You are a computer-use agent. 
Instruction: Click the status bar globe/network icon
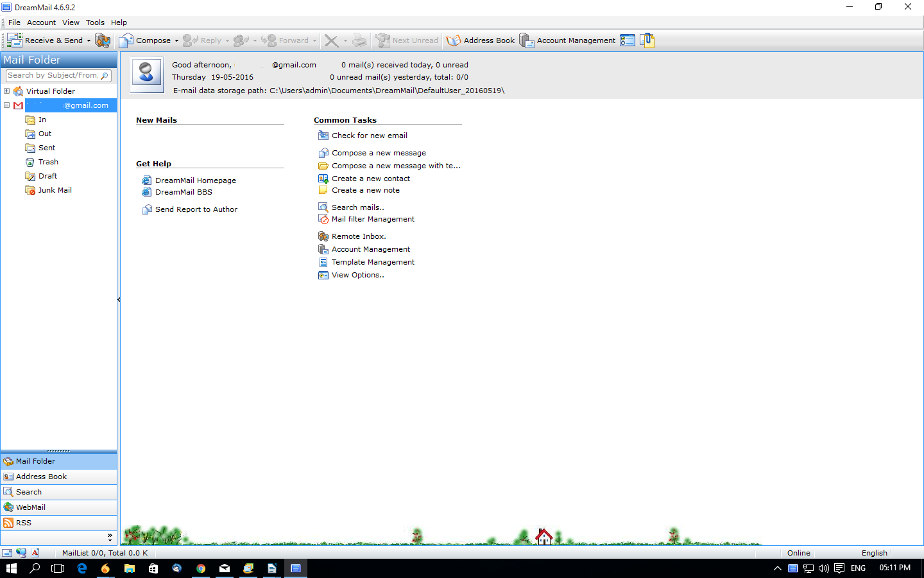pos(21,553)
